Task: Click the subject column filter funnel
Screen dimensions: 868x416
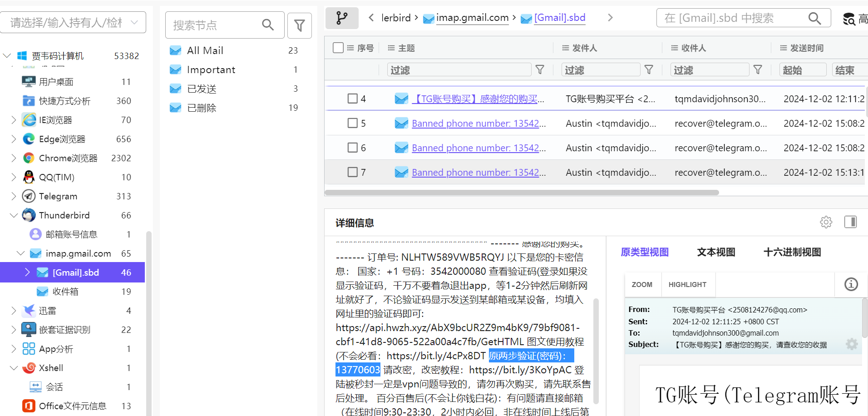Action: [x=540, y=69]
